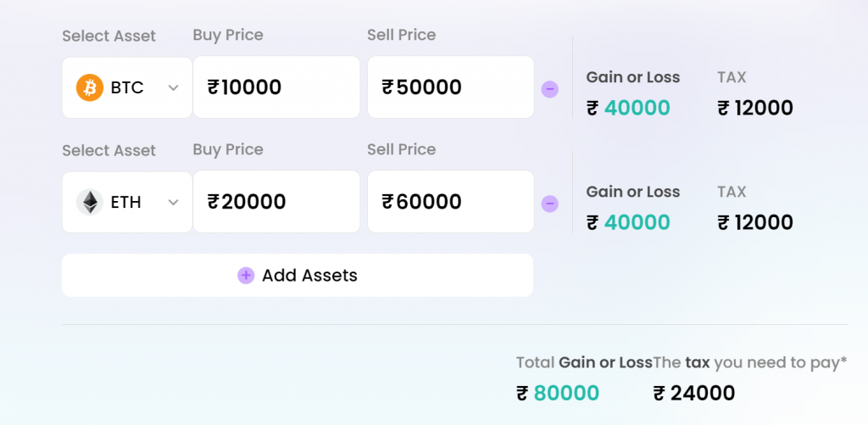Select the BTC row gain value 40000

pyautogui.click(x=637, y=108)
